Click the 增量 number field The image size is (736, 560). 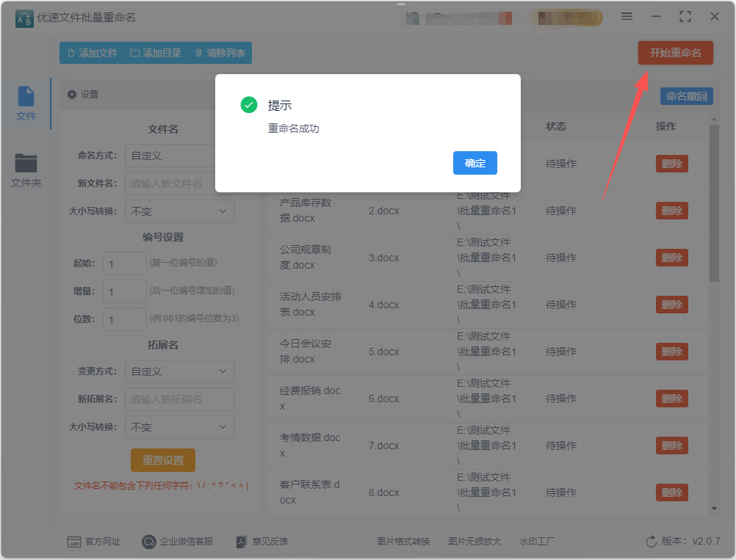[x=124, y=291]
